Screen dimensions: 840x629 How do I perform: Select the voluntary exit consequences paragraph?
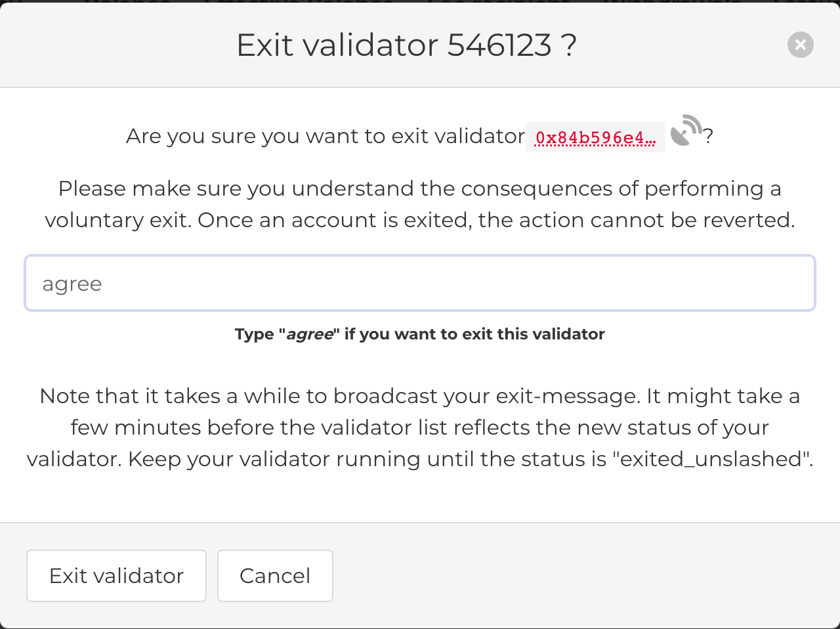click(420, 204)
